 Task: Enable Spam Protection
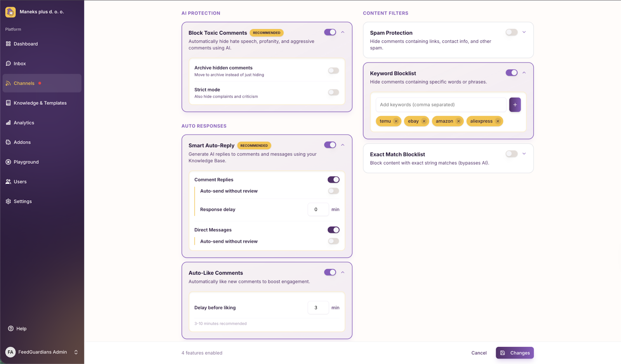(511, 32)
